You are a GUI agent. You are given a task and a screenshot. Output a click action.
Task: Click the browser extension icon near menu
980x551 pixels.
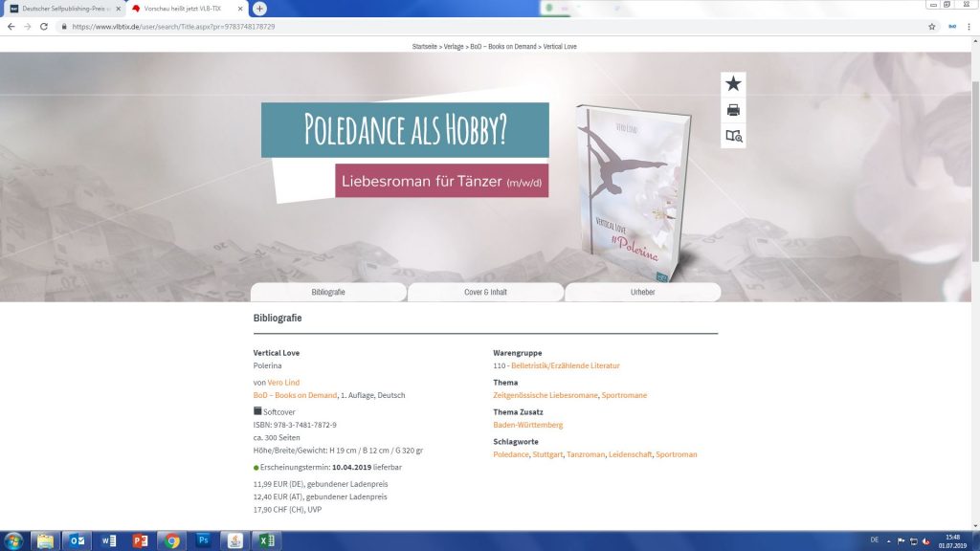pos(952,26)
